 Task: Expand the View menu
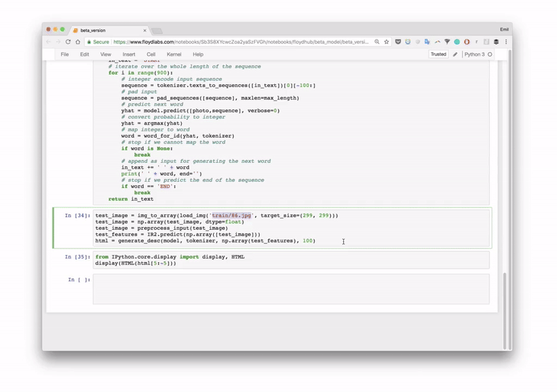coord(106,54)
